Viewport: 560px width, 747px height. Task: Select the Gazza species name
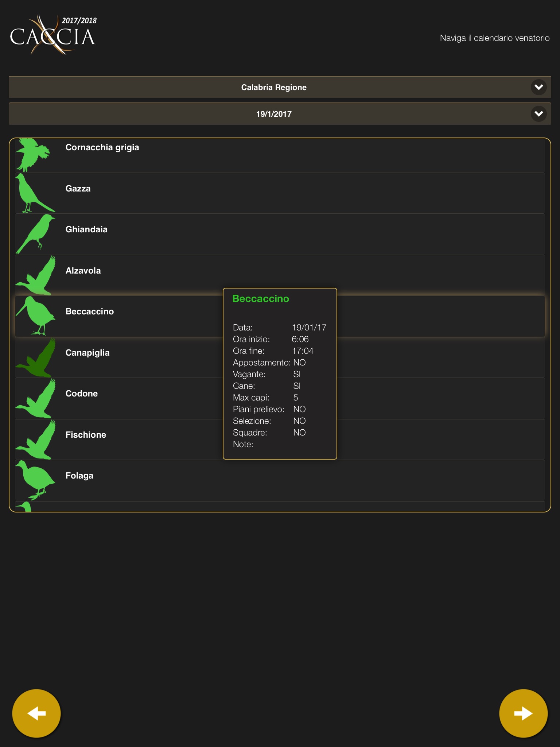pyautogui.click(x=78, y=189)
